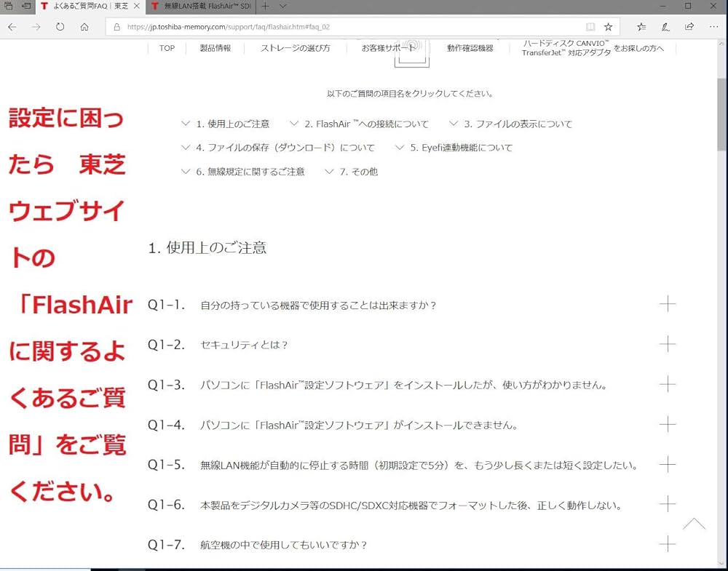
Task: Refresh the page with the reload icon
Action: (x=60, y=27)
